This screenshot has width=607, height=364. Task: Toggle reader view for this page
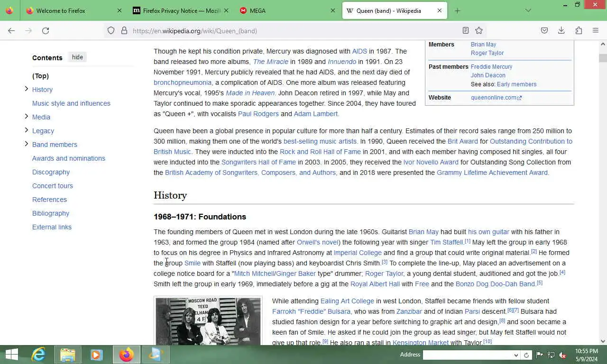click(x=466, y=31)
